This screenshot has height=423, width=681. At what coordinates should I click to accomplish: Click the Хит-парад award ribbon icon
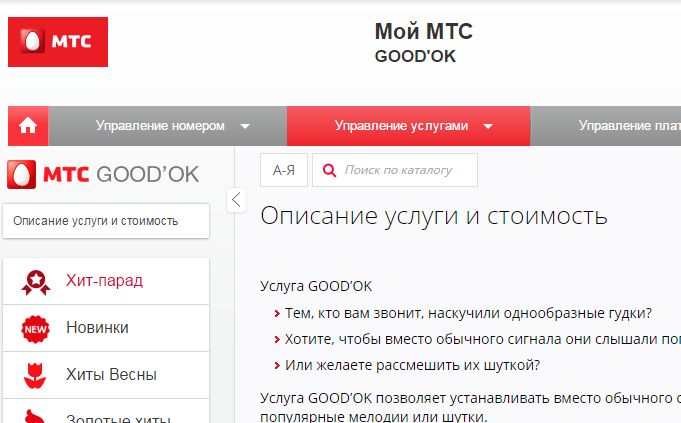[36, 282]
